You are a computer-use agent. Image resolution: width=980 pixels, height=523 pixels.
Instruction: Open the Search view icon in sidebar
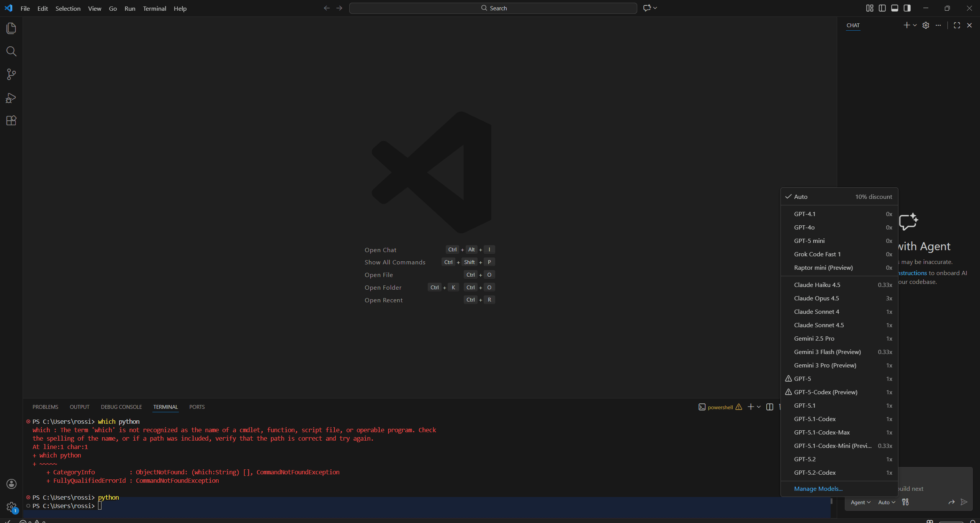pyautogui.click(x=11, y=51)
